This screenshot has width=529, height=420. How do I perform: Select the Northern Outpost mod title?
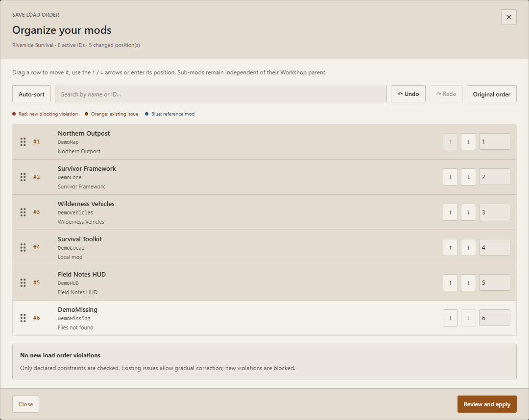tap(84, 133)
